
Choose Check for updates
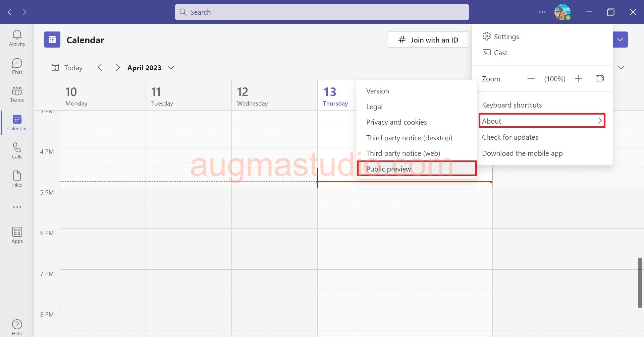[510, 137]
